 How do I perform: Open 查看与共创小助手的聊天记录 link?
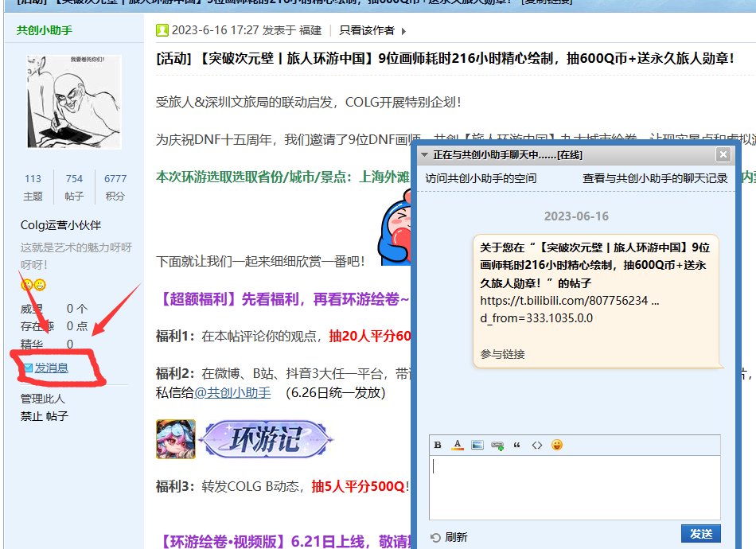655,178
